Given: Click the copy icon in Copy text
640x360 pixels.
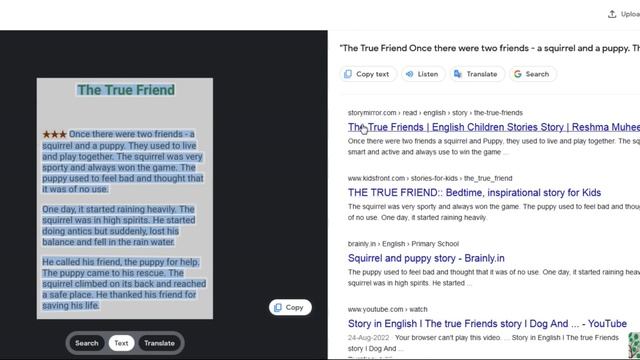Looking at the screenshot, I should pos(348,74).
